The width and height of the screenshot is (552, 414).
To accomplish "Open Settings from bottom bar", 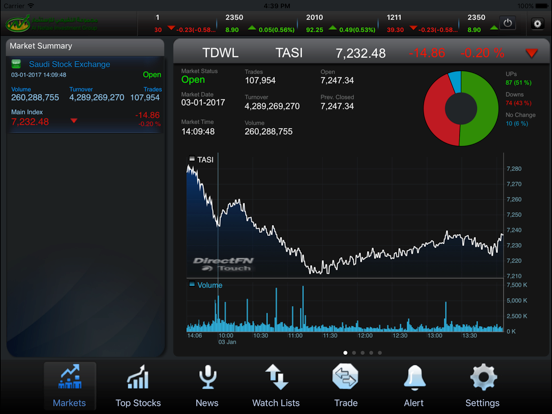I will click(x=483, y=386).
